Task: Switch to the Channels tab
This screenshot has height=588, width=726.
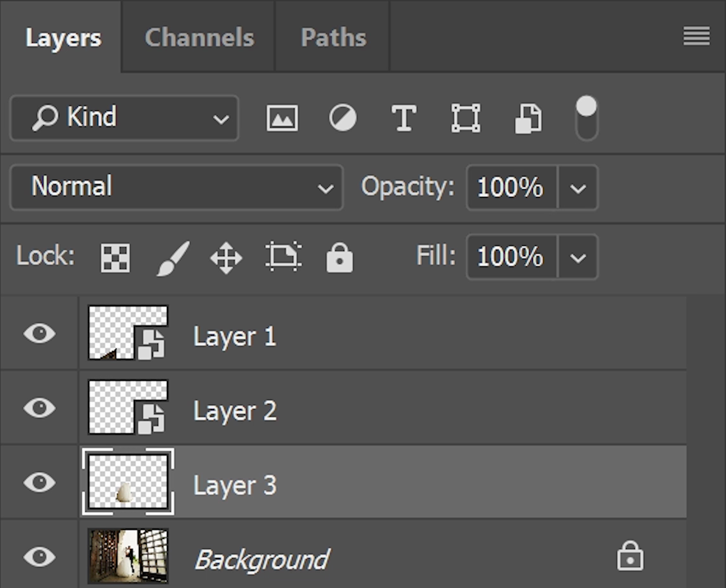Action: 199,36
